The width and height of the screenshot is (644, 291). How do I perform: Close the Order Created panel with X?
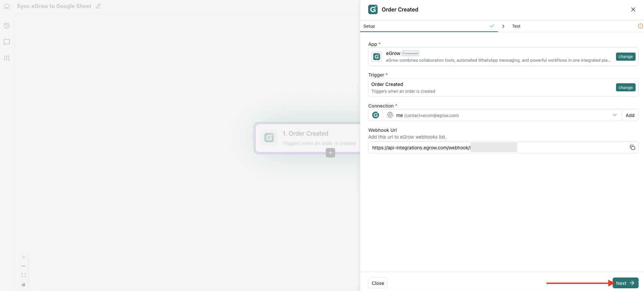633,9
